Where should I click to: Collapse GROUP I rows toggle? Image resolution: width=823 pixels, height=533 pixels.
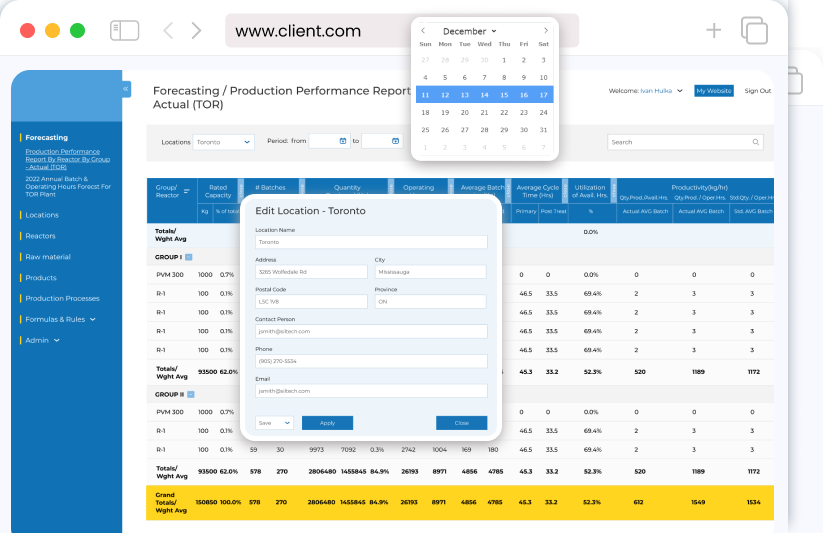[x=189, y=257]
